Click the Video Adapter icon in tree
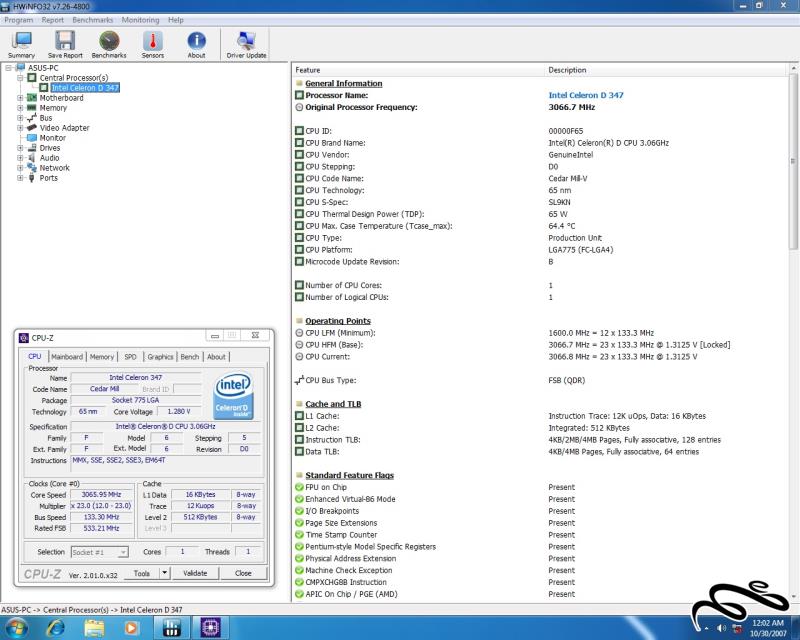The height and width of the screenshot is (640, 800). click(32, 128)
